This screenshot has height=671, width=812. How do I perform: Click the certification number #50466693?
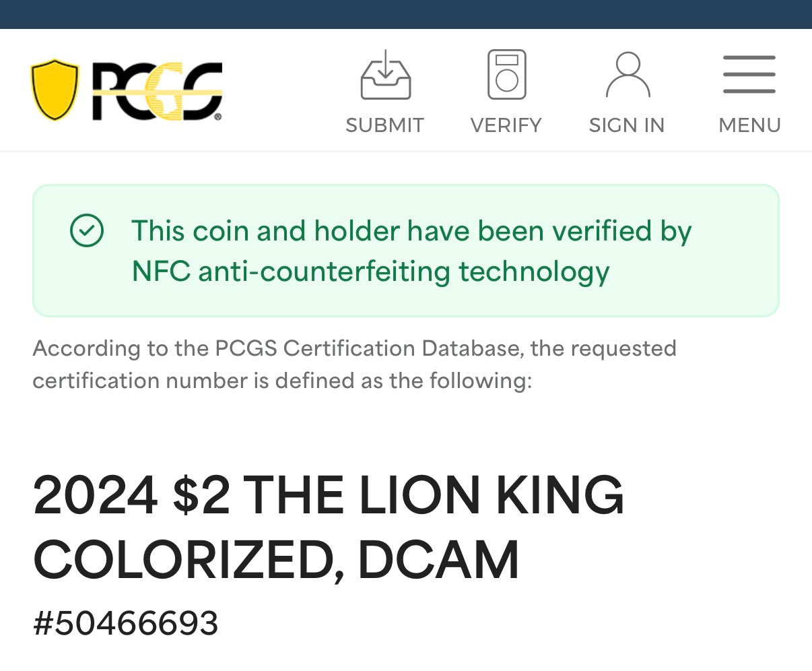(x=125, y=623)
